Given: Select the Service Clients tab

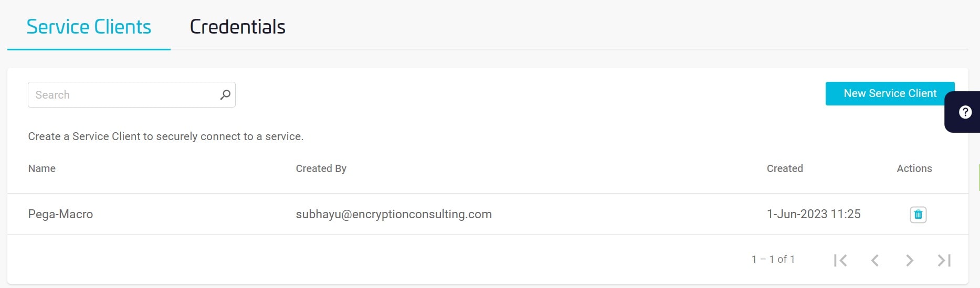Looking at the screenshot, I should pos(89,27).
